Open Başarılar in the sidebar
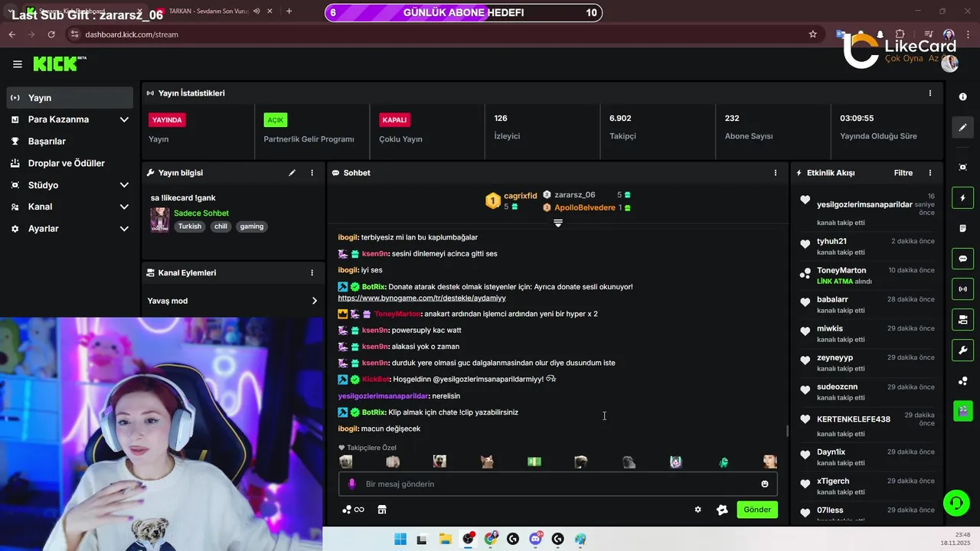980x551 pixels. tap(70, 142)
